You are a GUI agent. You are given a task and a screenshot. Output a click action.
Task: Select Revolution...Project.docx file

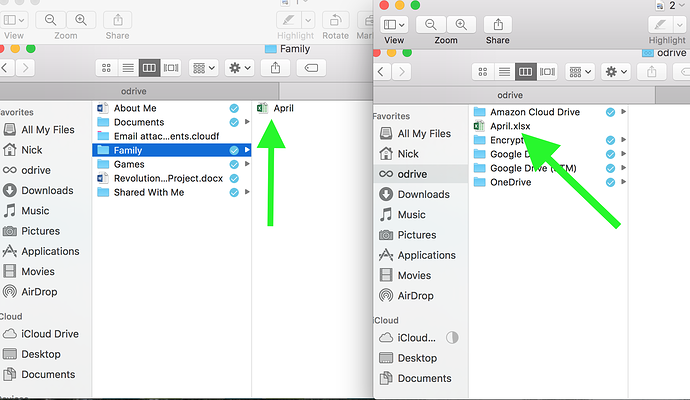(x=168, y=178)
